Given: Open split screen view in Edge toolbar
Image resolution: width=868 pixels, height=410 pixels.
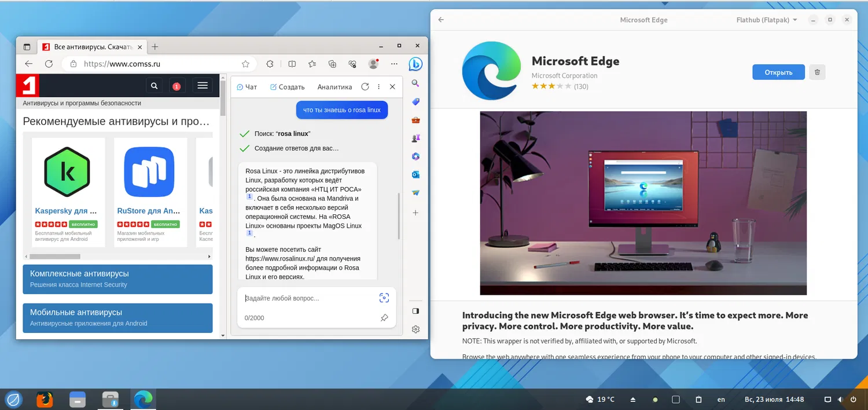Looking at the screenshot, I should pyautogui.click(x=292, y=64).
